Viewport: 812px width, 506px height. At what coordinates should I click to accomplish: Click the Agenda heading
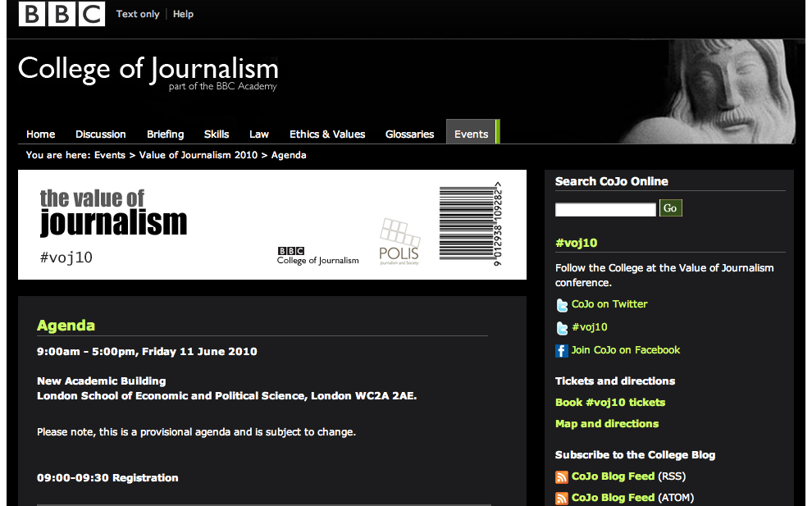(x=66, y=326)
